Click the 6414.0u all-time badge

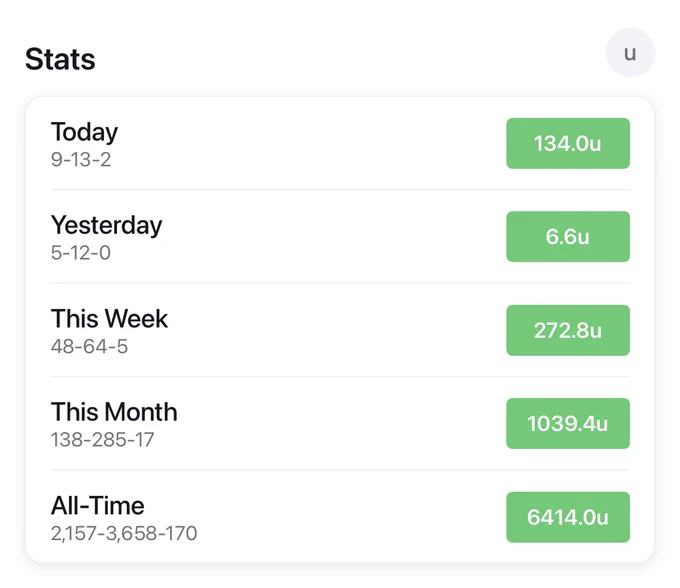[568, 517]
